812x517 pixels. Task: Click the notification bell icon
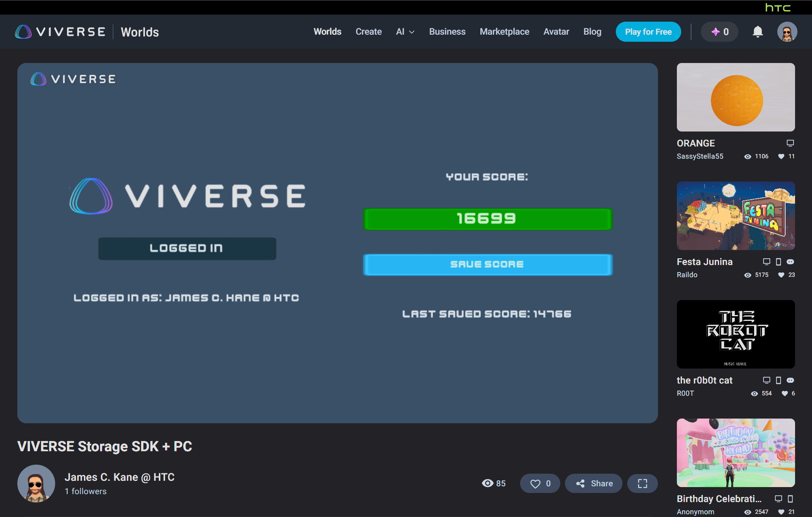[x=757, y=32]
